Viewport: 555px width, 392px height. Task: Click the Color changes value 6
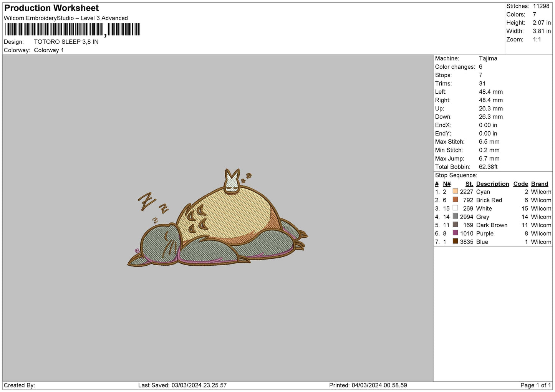point(480,67)
